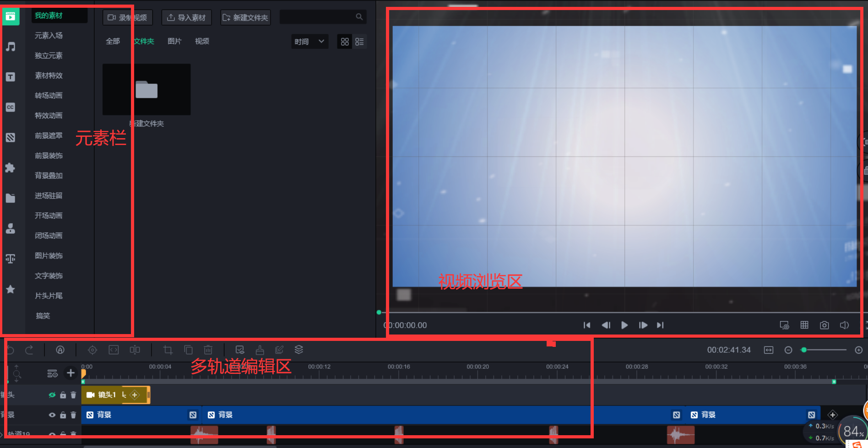Open the 新建文件夹 folder thumbnail

click(x=146, y=89)
